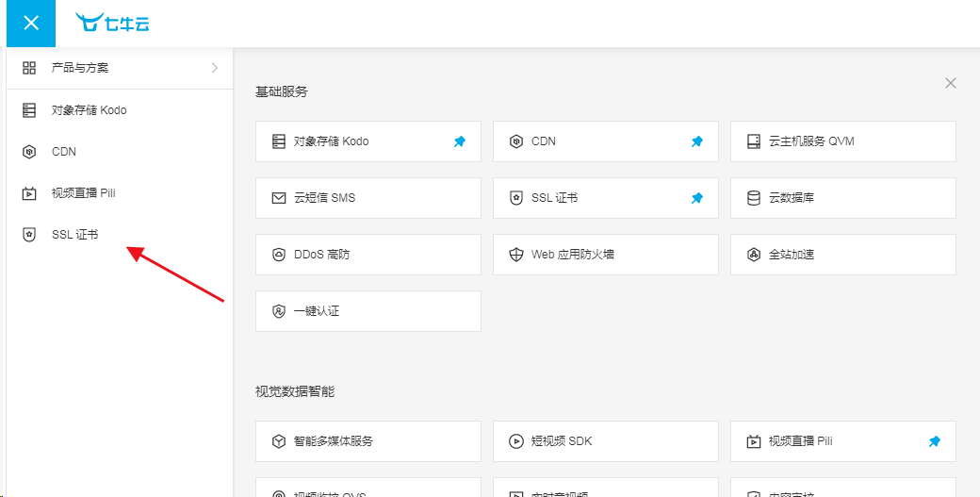This screenshot has width=980, height=497.
Task: Click the firewall shield icon on Web 应用防火墙
Action: [516, 255]
